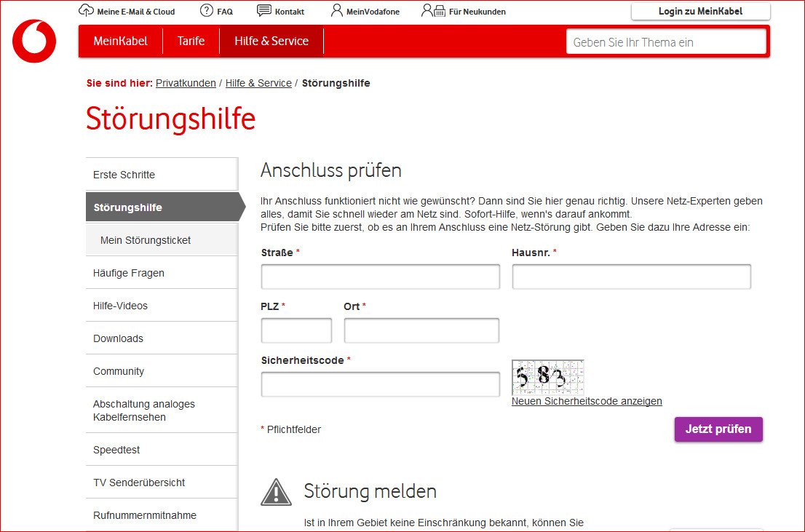Click the FAQ question mark icon
This screenshot has width=805, height=532.
click(207, 10)
